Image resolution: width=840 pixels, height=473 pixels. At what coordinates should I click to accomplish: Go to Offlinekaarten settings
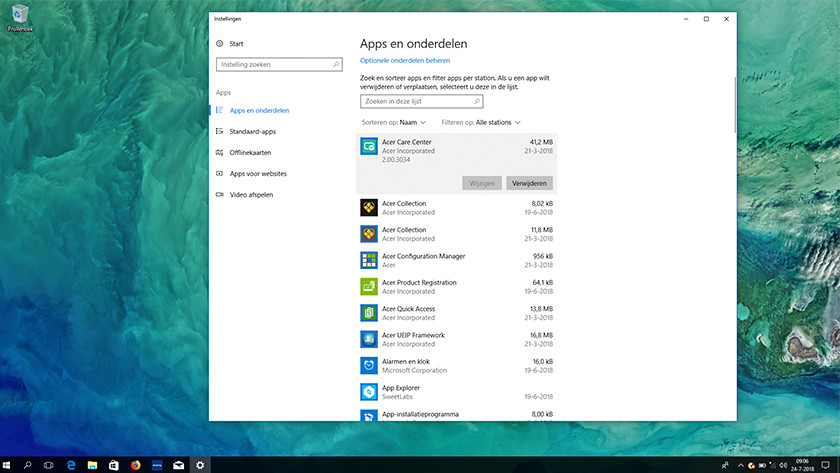(x=250, y=152)
